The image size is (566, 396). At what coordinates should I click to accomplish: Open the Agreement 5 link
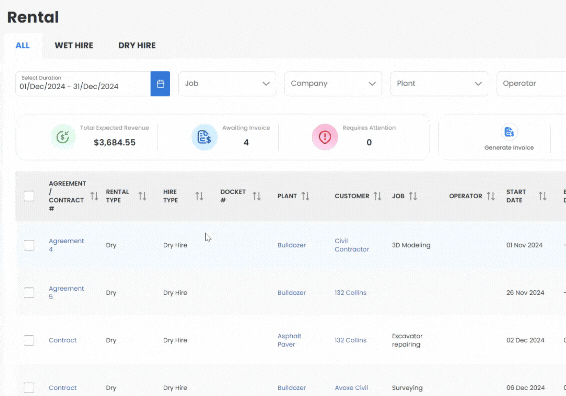(66, 293)
